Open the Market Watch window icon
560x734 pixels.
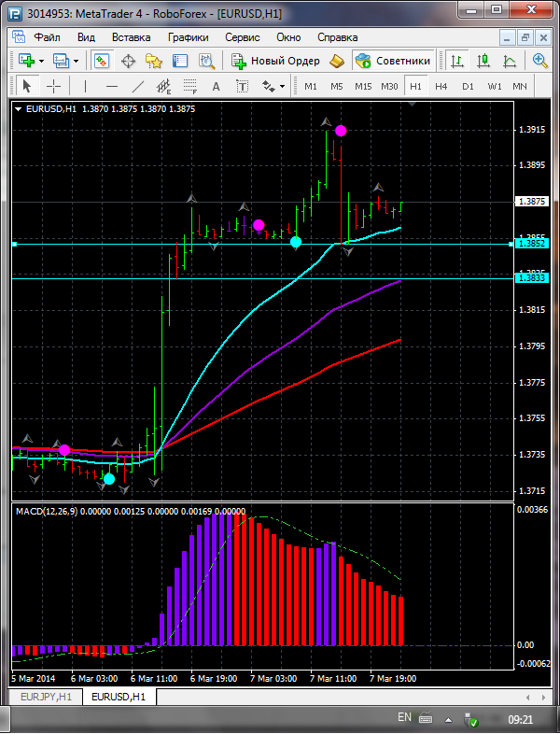(x=102, y=61)
